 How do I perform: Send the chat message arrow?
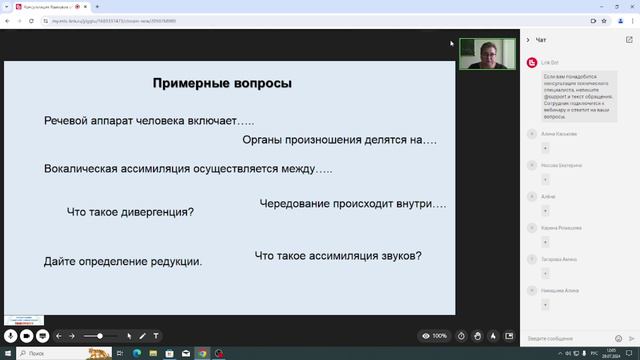(631, 338)
